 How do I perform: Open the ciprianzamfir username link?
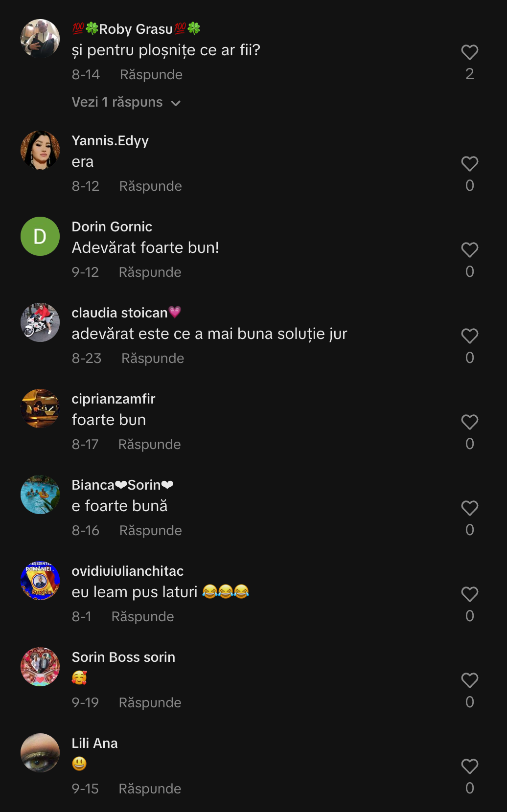tap(113, 399)
